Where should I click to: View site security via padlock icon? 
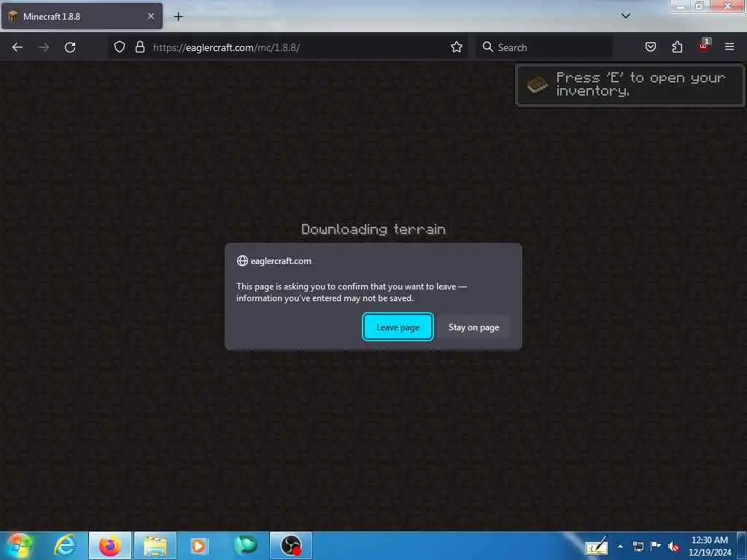point(139,47)
